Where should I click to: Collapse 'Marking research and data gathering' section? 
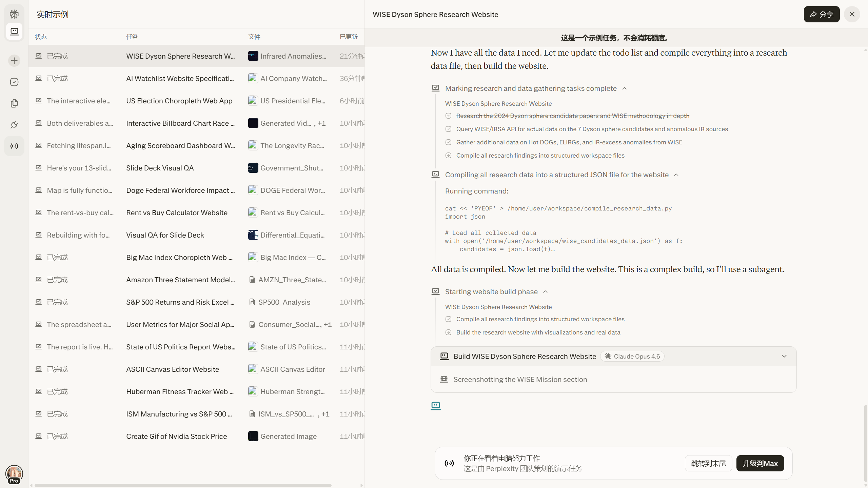click(625, 88)
